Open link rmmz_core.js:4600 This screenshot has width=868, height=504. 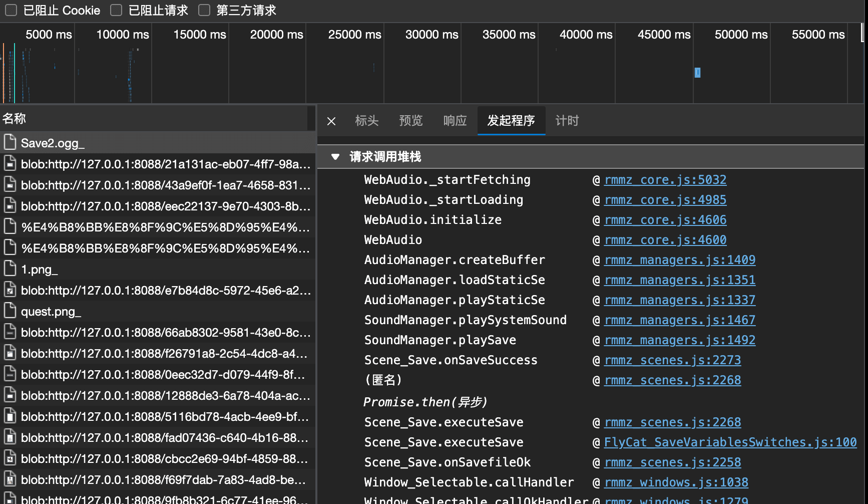coord(665,240)
